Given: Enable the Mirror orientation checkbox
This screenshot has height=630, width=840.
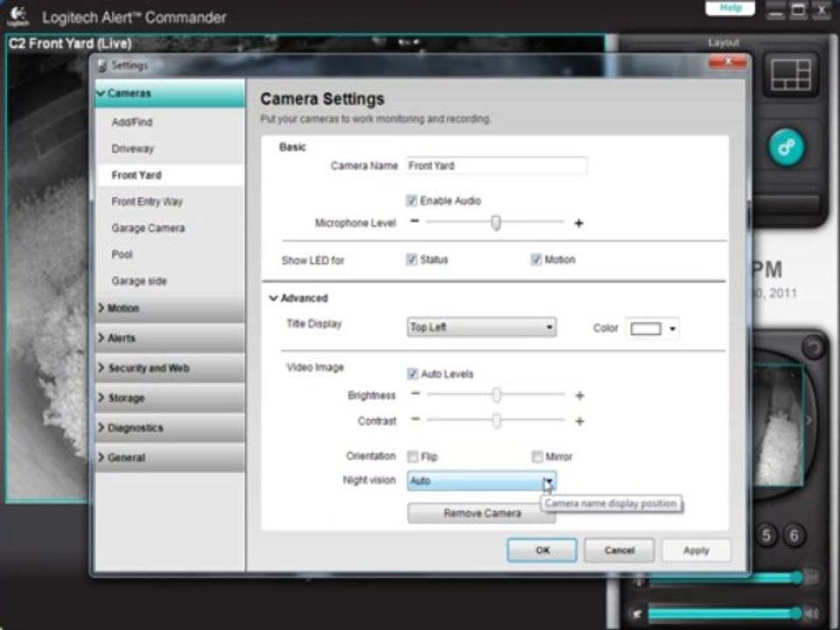Looking at the screenshot, I should 536,457.
